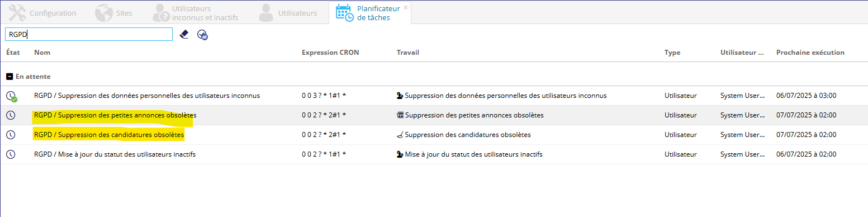Click into the RGPD search field
Viewport: 868px width, 217px height.
coord(89,34)
